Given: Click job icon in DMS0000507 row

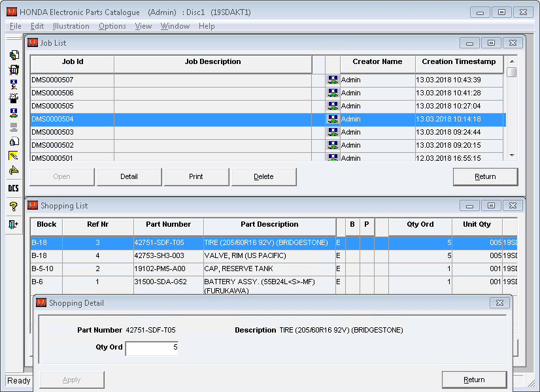Looking at the screenshot, I should pyautogui.click(x=333, y=80).
